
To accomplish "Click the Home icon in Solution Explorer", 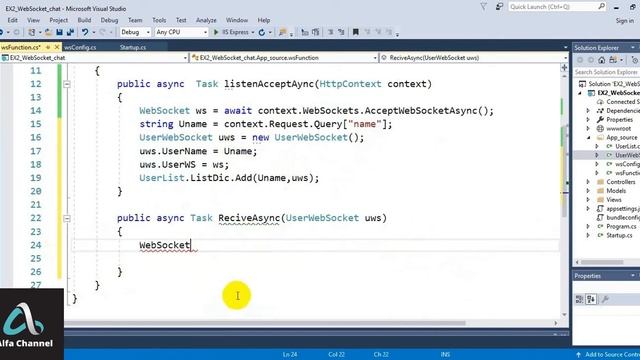I will 602,60.
